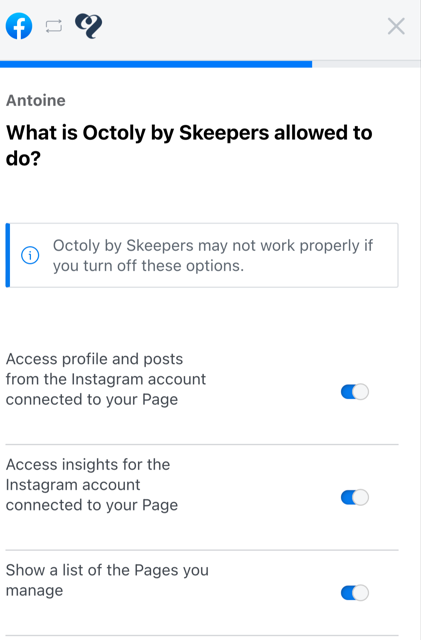Click the Antoine account name
Screen dimensions: 421x640
tap(36, 100)
